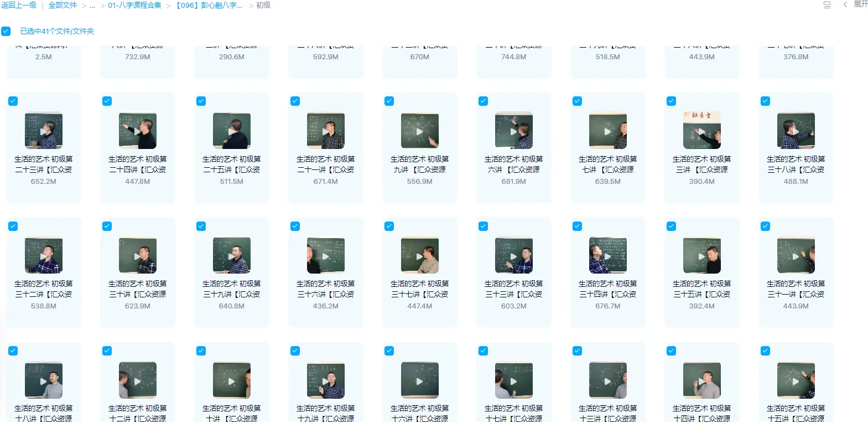This screenshot has width=868, height=422.
Task: Play the 三十一讲 video thumbnail
Action: point(796,255)
